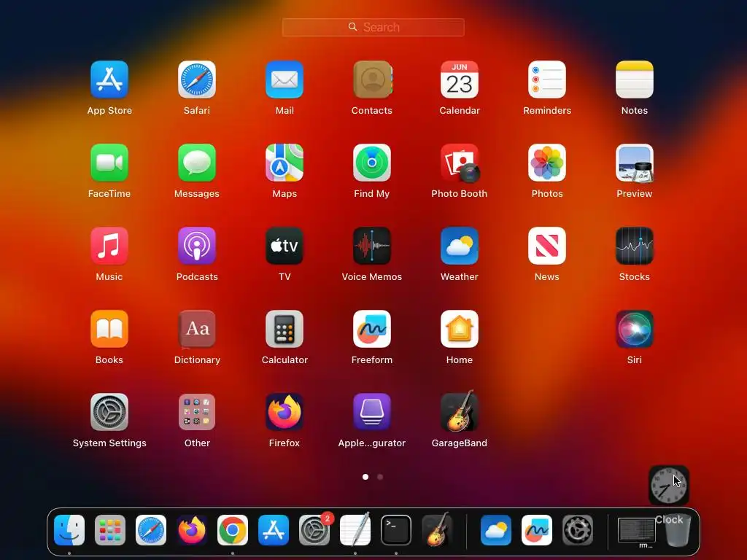Launch Voice Memos
Viewport: 747px width, 560px height.
tap(372, 246)
